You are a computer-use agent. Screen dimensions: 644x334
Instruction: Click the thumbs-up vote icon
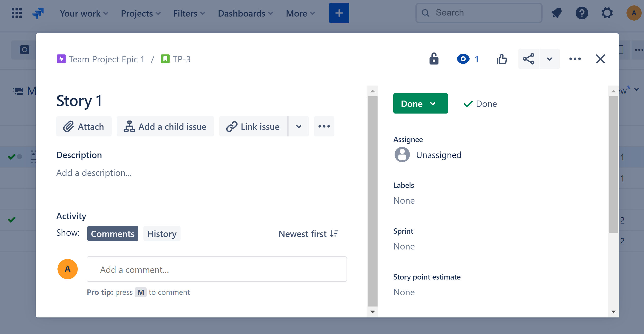[x=502, y=59]
